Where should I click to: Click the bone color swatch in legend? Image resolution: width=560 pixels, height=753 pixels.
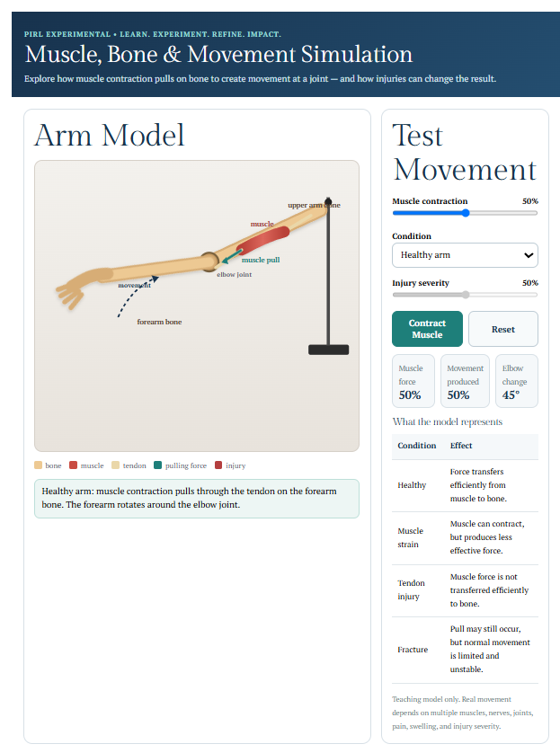click(x=39, y=465)
